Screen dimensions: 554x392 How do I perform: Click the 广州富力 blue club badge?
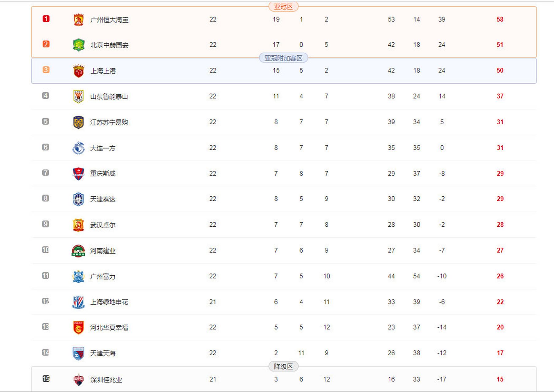(78, 277)
